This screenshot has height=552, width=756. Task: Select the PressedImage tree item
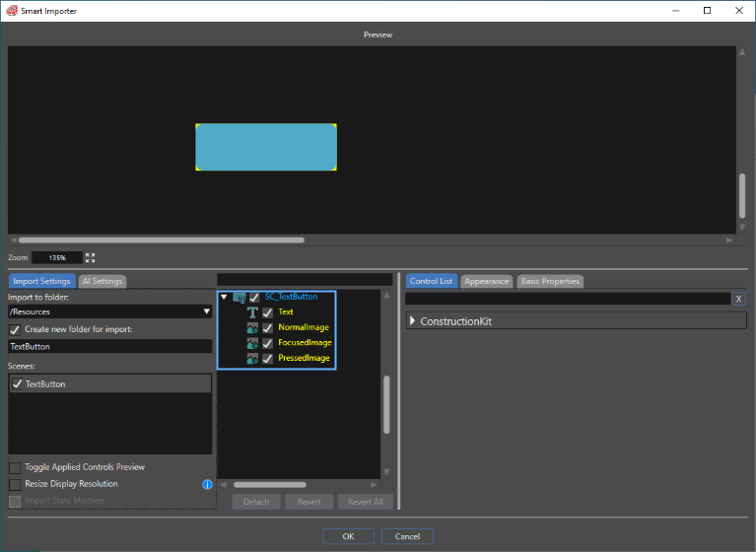[x=305, y=358]
